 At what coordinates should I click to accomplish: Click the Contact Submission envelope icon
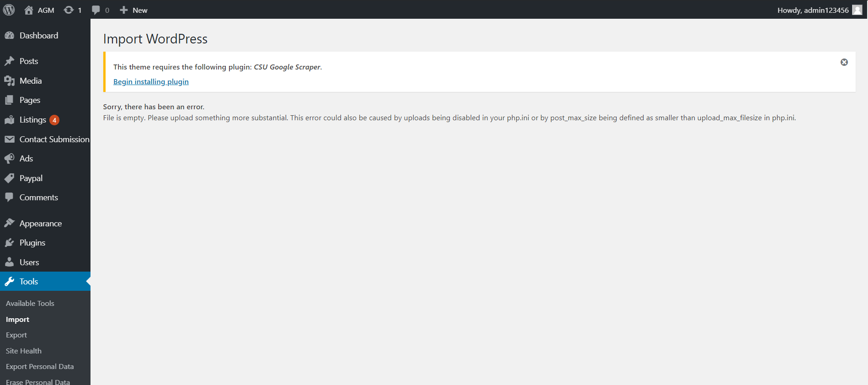pyautogui.click(x=9, y=139)
